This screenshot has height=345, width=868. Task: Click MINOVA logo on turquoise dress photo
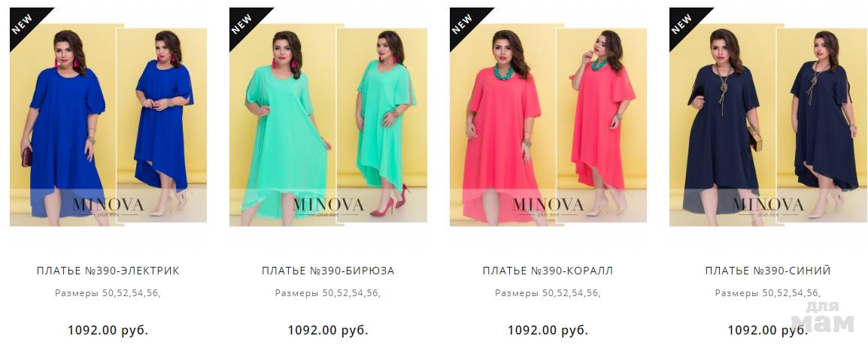(x=328, y=206)
